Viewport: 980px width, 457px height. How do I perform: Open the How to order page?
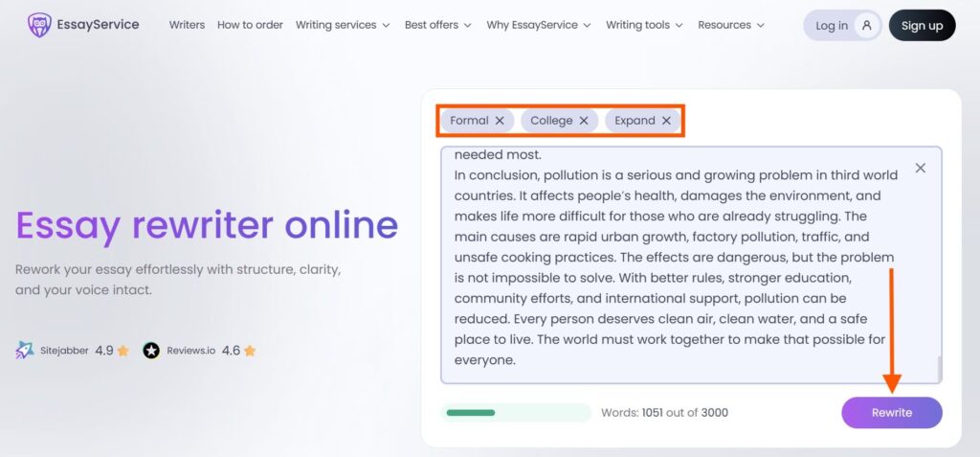click(x=250, y=25)
